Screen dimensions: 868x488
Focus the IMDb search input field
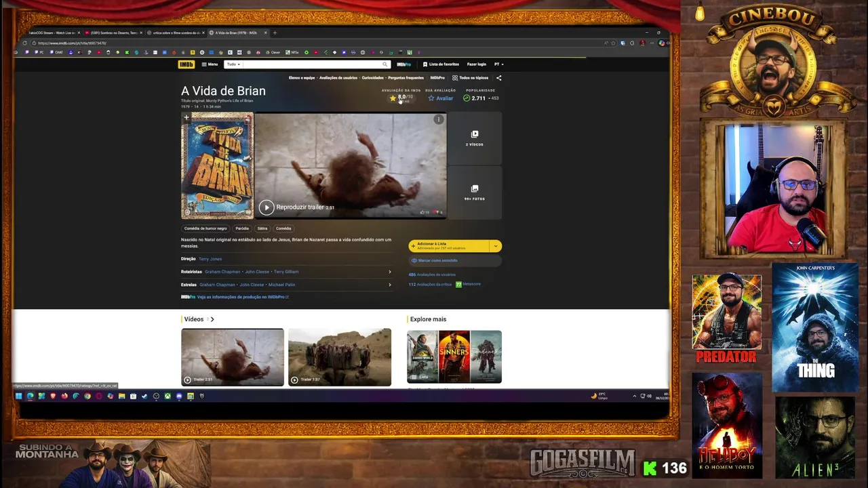coord(312,64)
